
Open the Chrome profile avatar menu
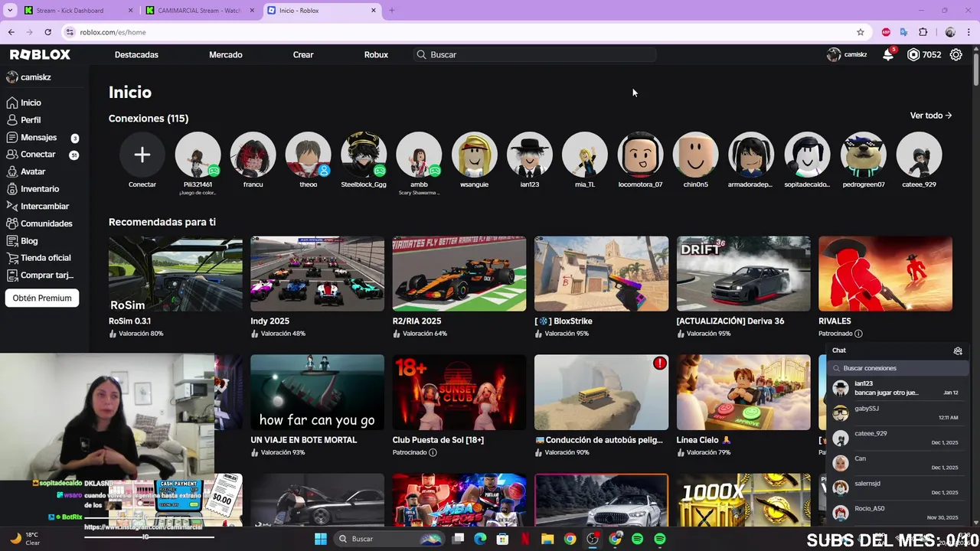click(950, 32)
